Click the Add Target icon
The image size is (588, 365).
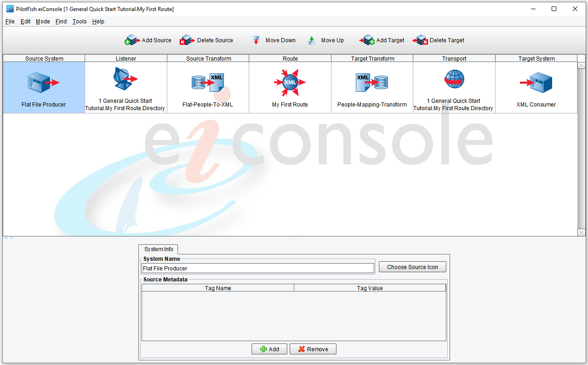[x=367, y=40]
